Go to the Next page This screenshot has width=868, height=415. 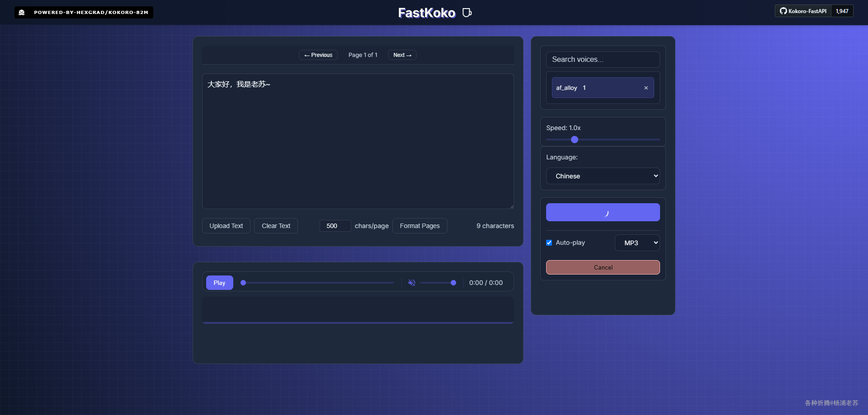tap(402, 55)
